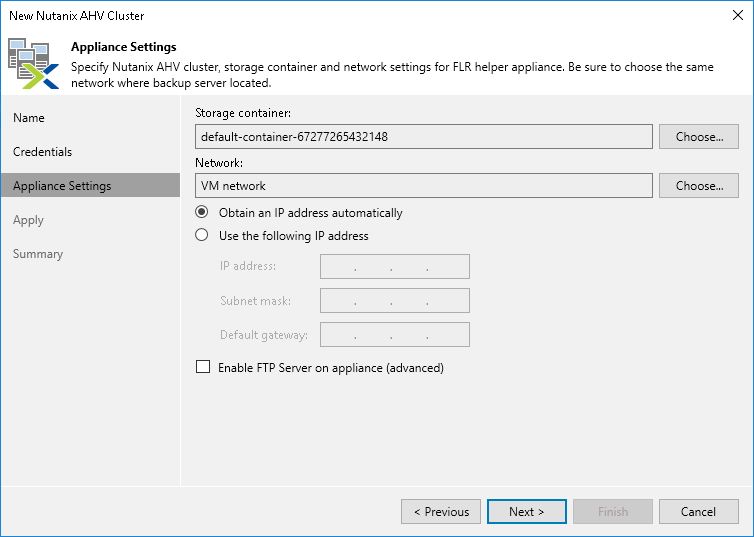Click the Finish button
Viewport: 754px width, 537px height.
pyautogui.click(x=613, y=512)
